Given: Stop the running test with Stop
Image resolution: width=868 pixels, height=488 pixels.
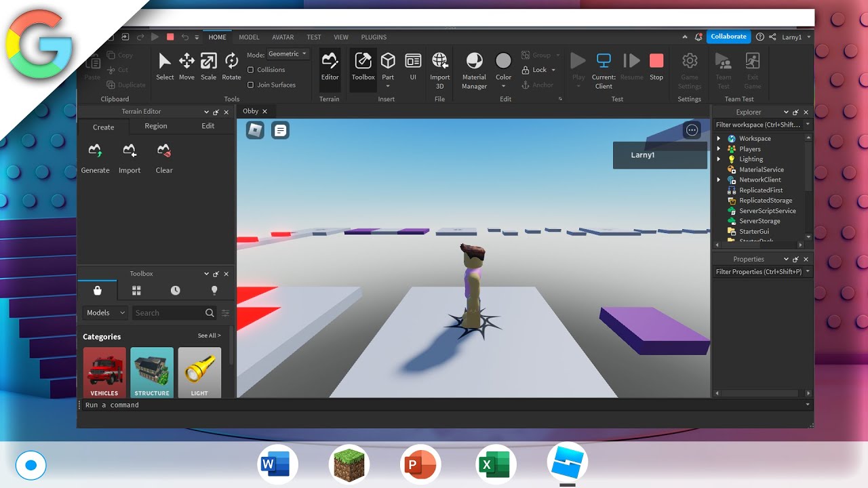Looking at the screenshot, I should (x=656, y=66).
